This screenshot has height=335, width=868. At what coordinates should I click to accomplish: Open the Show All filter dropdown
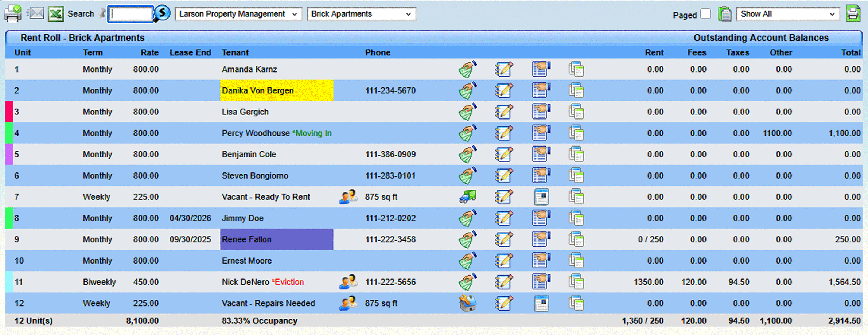(x=787, y=14)
